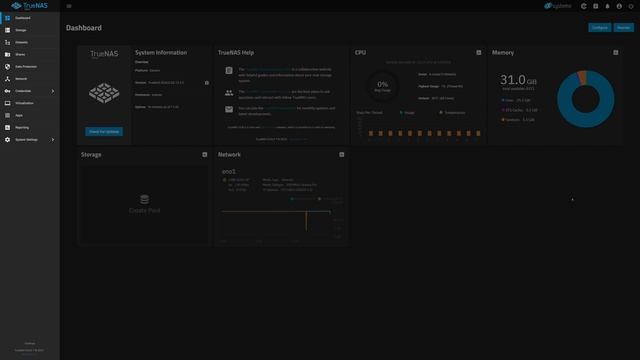Open the Shares sidebar item
This screenshot has height=360, width=640.
tap(30, 54)
